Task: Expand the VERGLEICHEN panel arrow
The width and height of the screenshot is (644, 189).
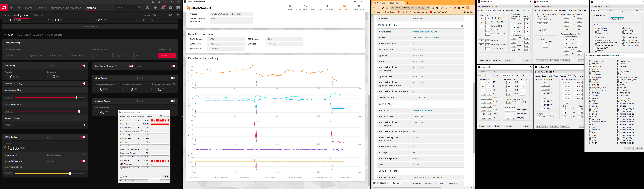Action: tap(398, 183)
